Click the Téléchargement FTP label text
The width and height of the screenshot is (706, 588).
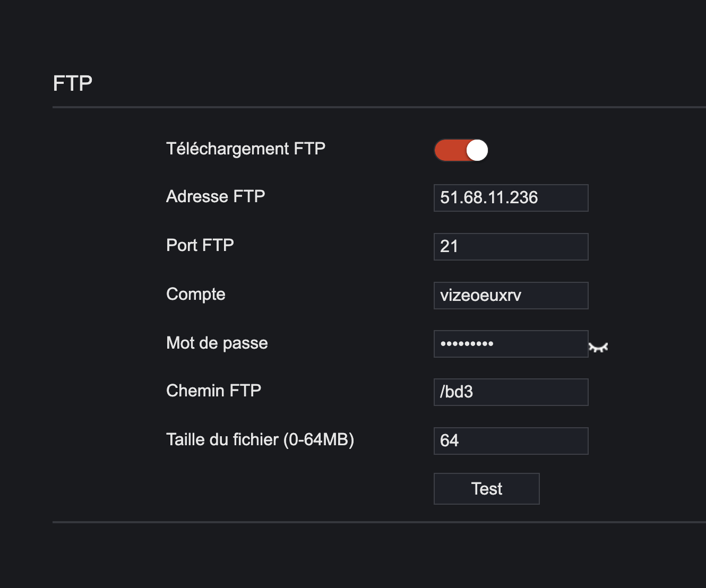(x=246, y=149)
